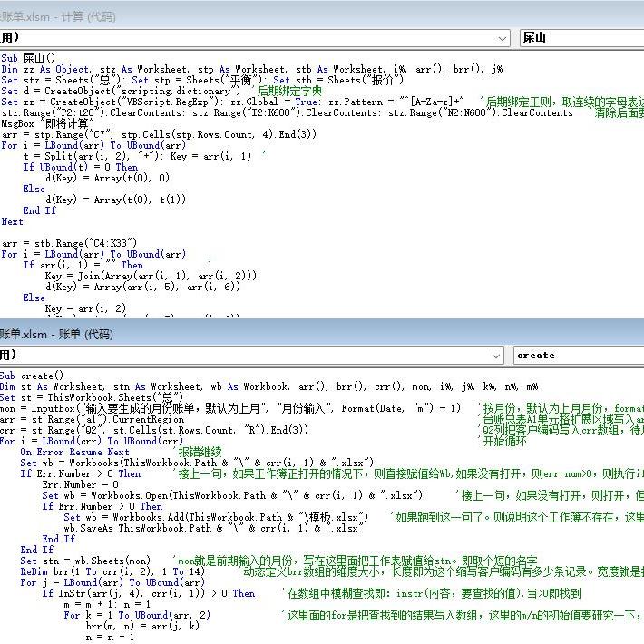Click line 'd(Key) = Array(t(0), 0)'
The width and height of the screenshot is (644, 644).
[x=107, y=178]
